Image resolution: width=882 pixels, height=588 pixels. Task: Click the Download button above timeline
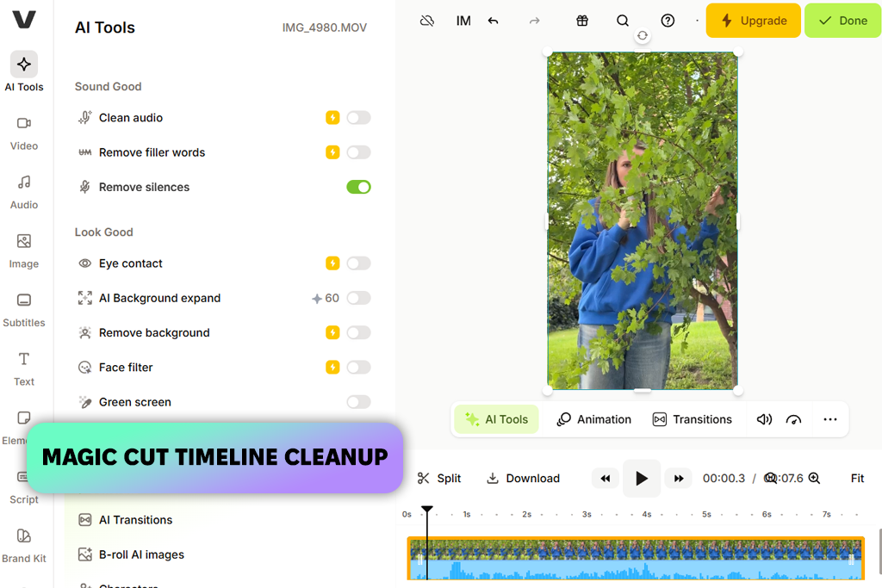(523, 479)
